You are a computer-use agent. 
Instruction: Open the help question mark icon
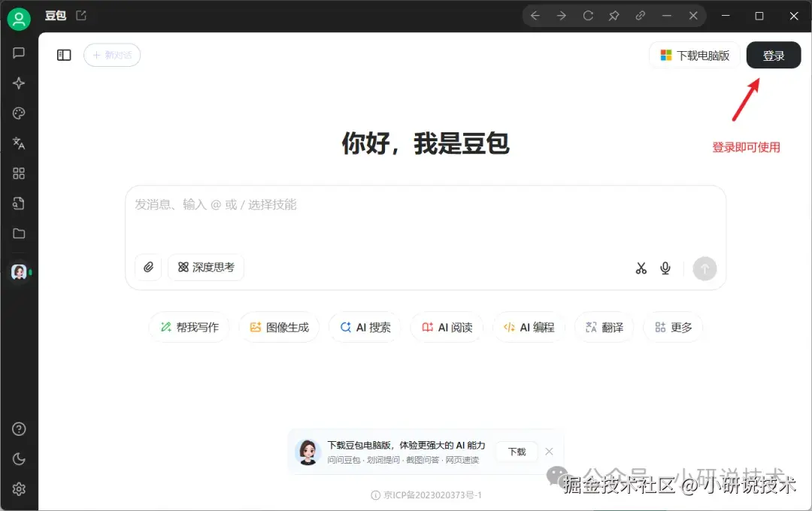pos(19,429)
